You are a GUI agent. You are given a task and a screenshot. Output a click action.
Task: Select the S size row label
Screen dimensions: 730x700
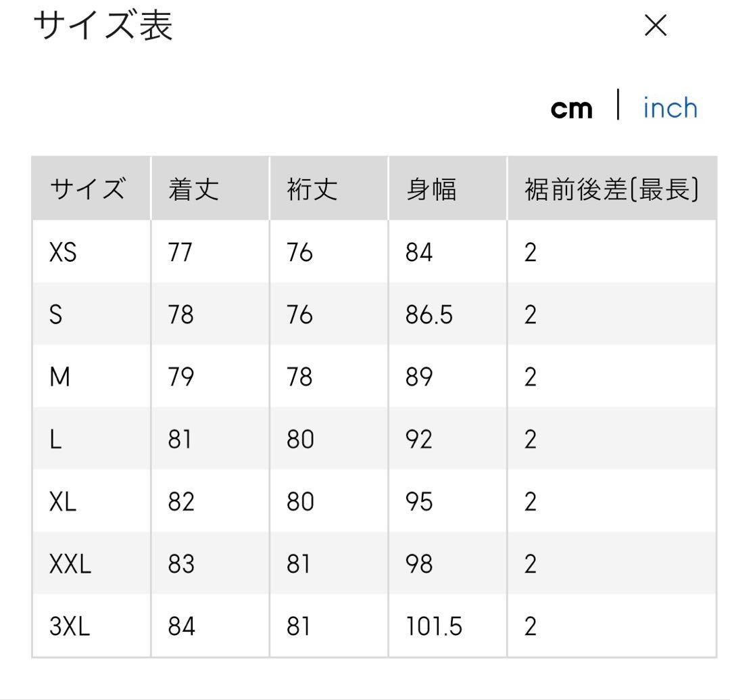click(x=55, y=314)
